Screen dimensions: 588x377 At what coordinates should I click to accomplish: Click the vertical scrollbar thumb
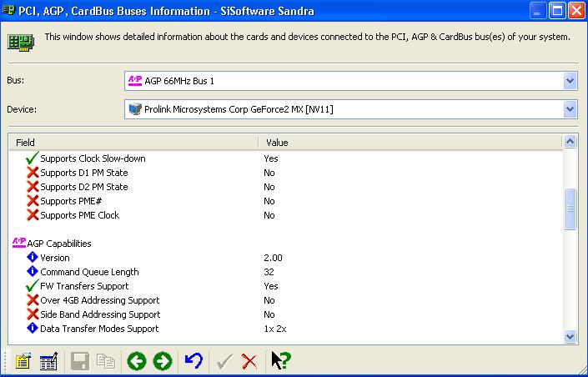click(x=570, y=209)
